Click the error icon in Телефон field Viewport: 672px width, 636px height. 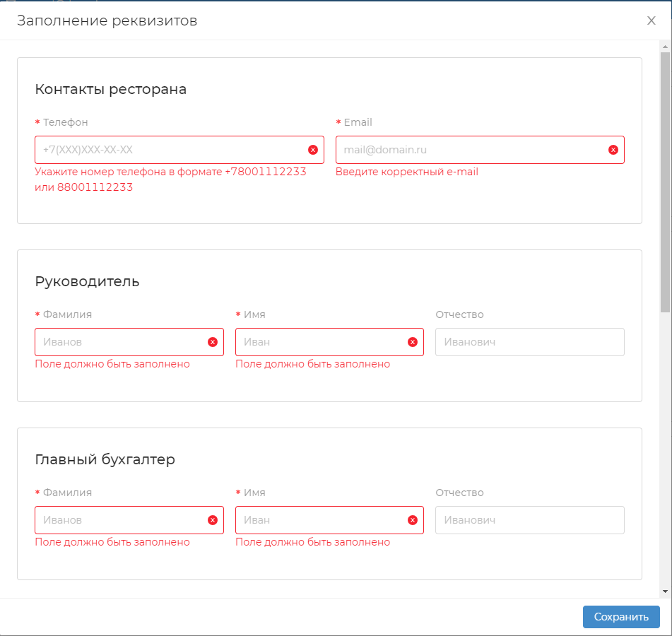[x=313, y=150]
